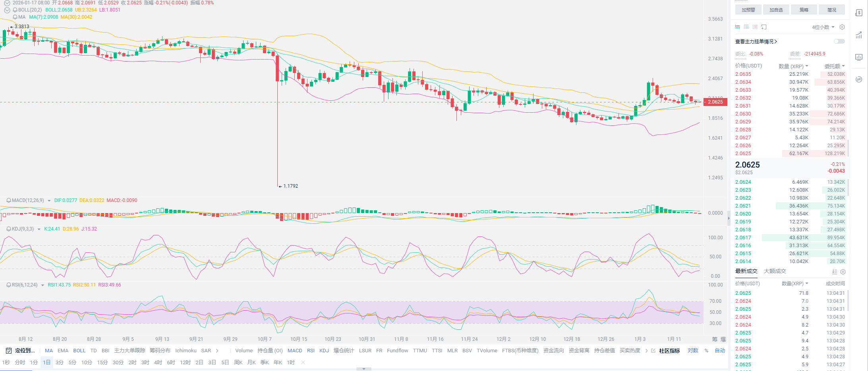Enable the 查看主力挂单情况 switch
The image size is (868, 371).
pyautogui.click(x=839, y=41)
